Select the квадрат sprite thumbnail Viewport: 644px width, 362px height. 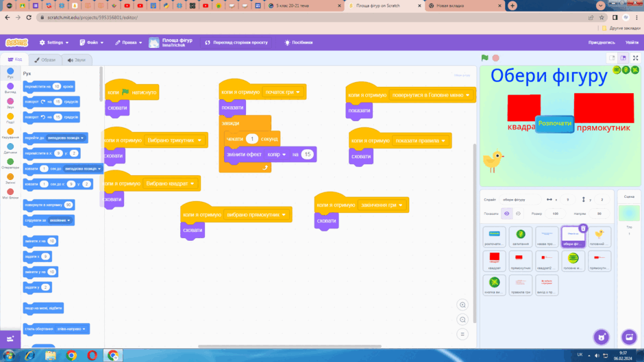(494, 261)
